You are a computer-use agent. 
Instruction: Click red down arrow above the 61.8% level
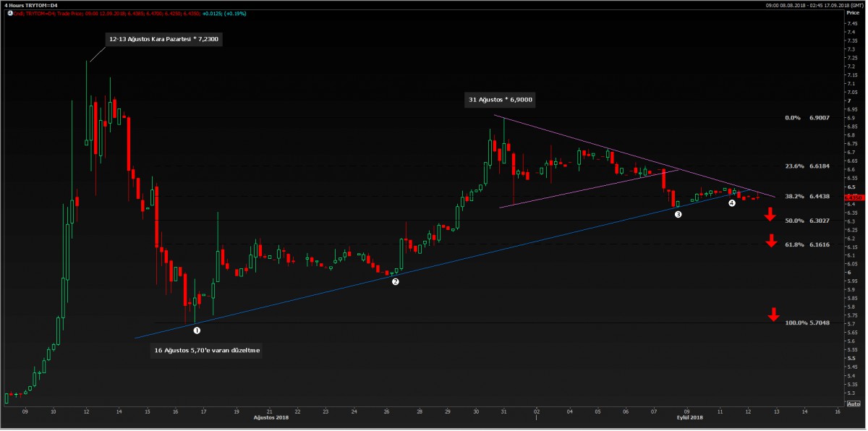pos(771,242)
